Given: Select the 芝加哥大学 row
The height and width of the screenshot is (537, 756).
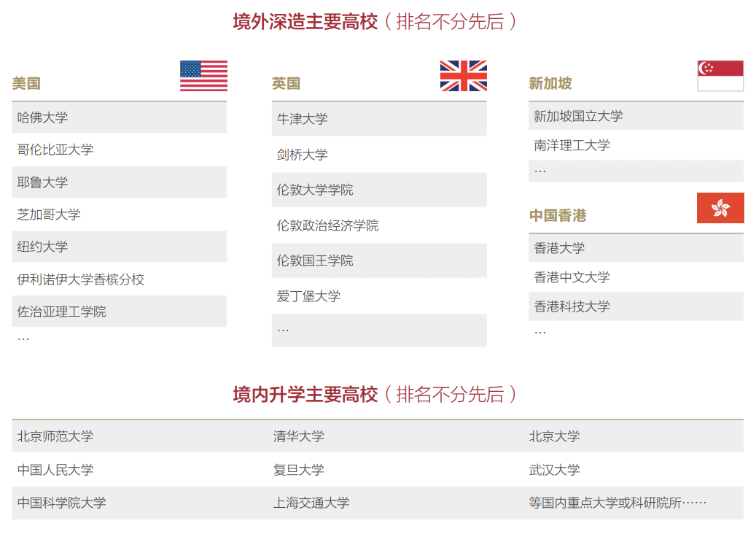Looking at the screenshot, I should (x=120, y=215).
